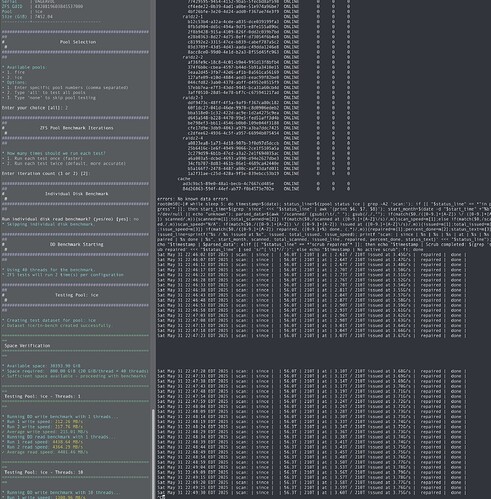Click the 'Space Verification' section title

coord(27,346)
